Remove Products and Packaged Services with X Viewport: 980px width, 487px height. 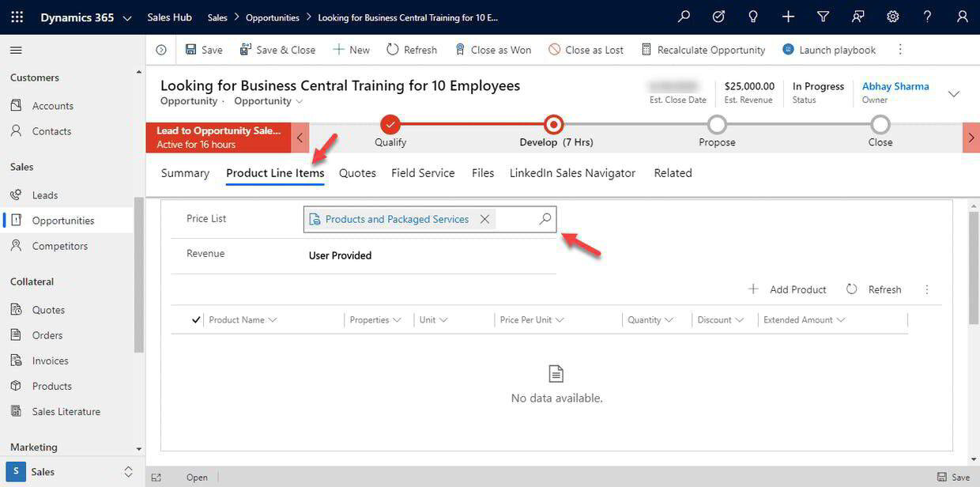click(484, 219)
